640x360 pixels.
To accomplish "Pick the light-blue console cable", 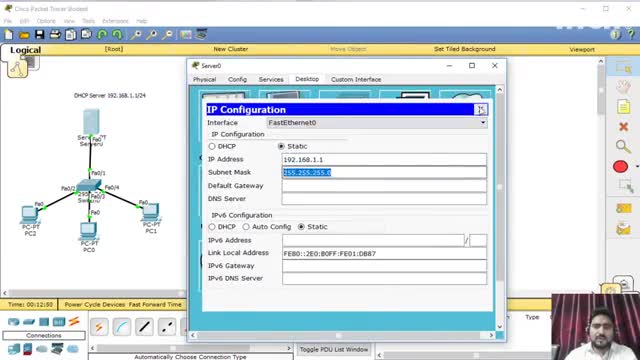I will pos(122,327).
